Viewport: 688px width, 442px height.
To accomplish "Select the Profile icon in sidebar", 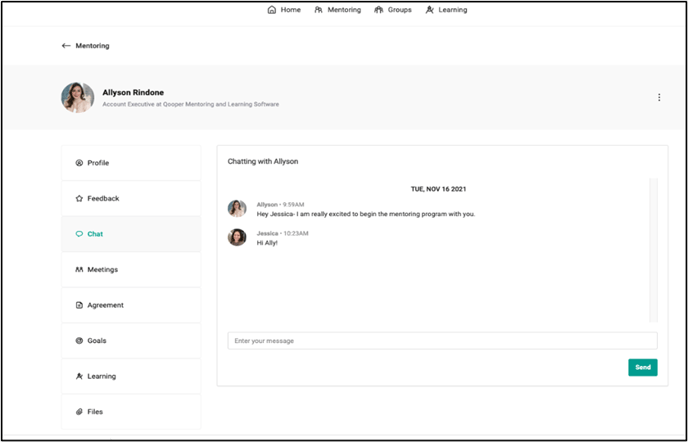I will [x=79, y=163].
